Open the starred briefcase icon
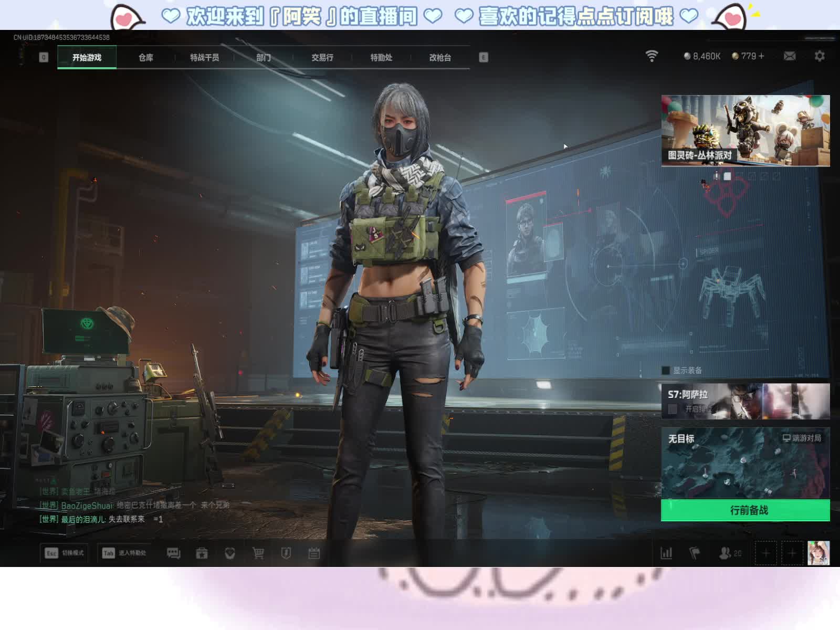 (x=202, y=553)
